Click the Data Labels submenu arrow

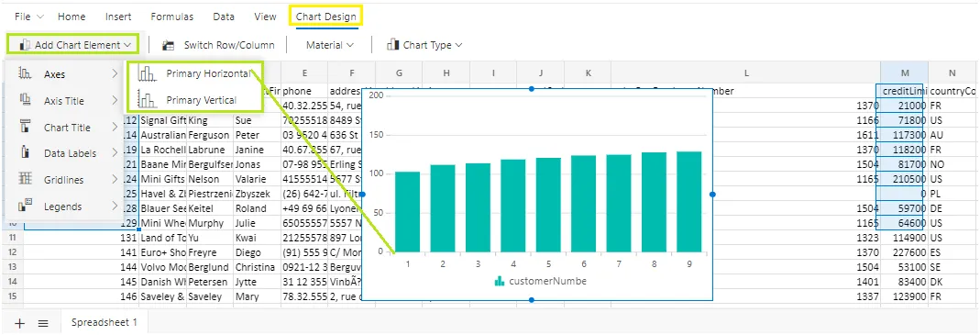tap(115, 153)
